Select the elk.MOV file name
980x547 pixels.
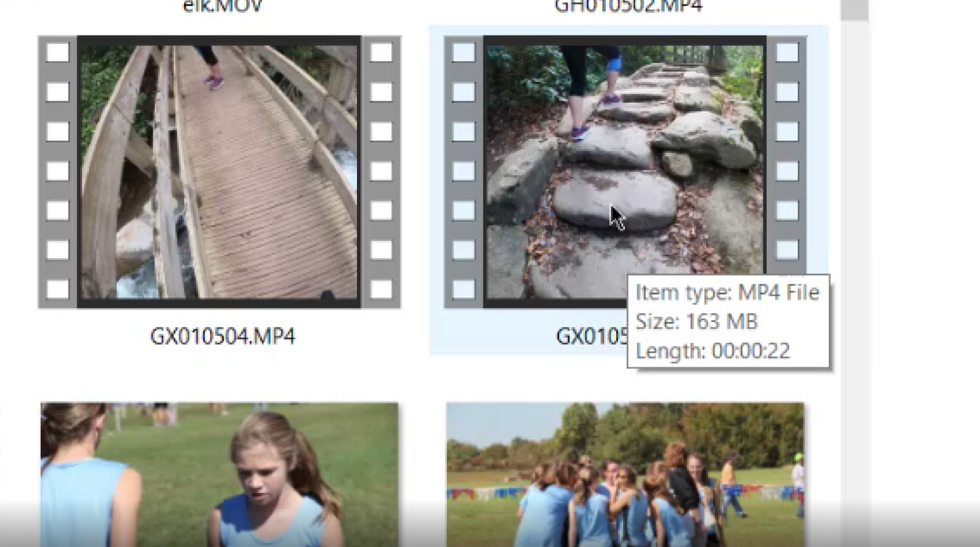point(222,7)
